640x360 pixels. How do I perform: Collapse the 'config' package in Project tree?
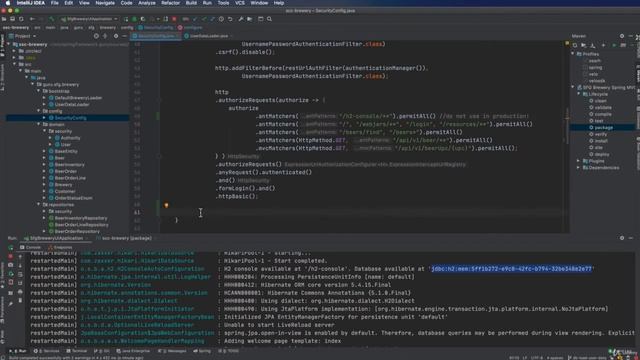tap(39, 111)
